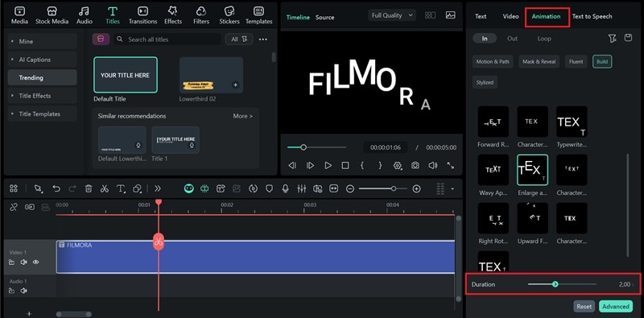Adjust the timeline zoom slider
This screenshot has height=318, width=644.
pos(383,188)
